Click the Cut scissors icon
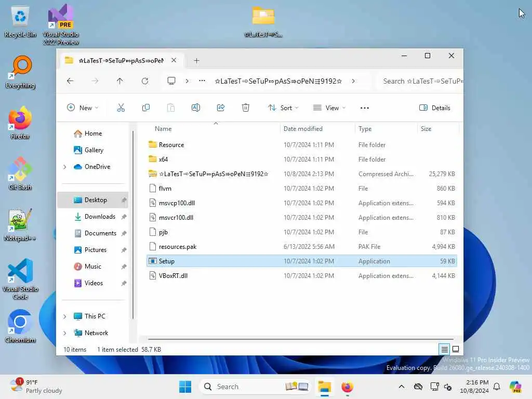Screen dimensions: 532x399 tap(121, 108)
